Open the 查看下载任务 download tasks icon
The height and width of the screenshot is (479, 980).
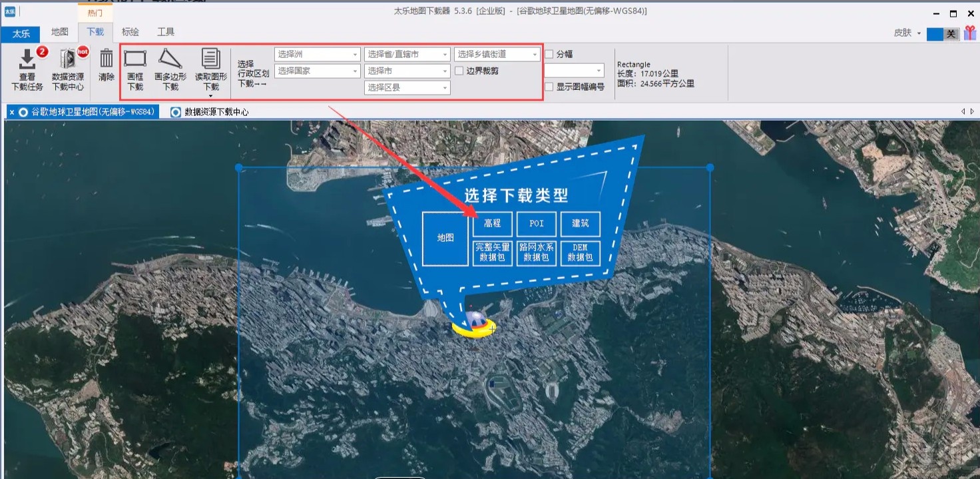[x=27, y=69]
